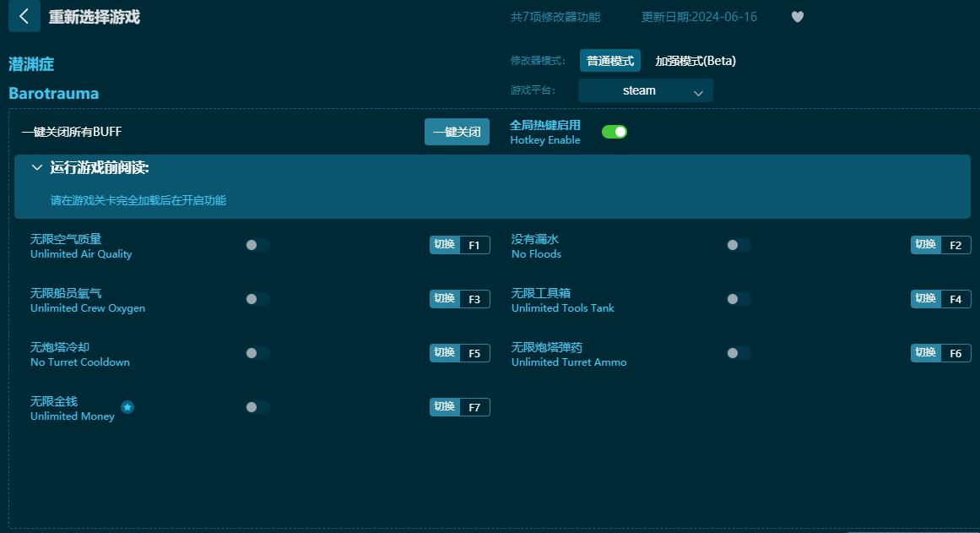The width and height of the screenshot is (980, 533).
Task: Turn on No Turret Cooldown switch
Action: (x=257, y=353)
